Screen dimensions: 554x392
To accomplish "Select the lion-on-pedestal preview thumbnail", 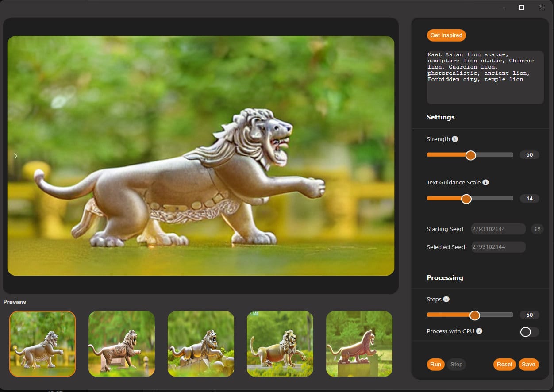I will tap(359, 344).
